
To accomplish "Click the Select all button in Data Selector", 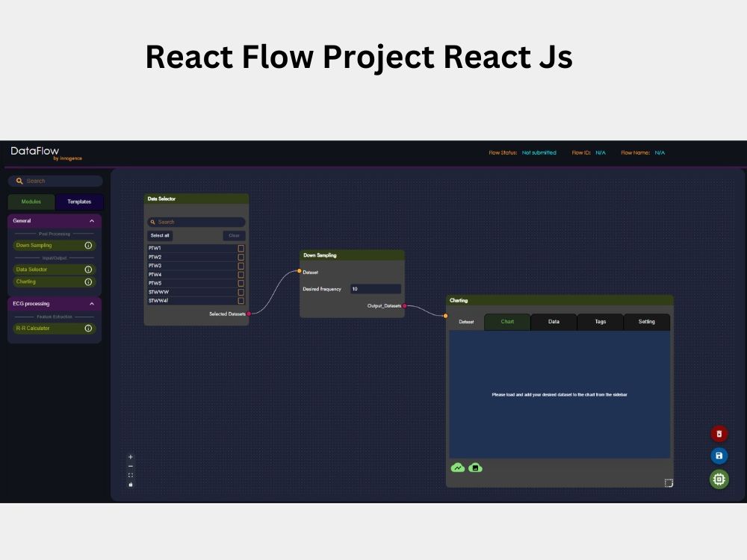I will 160,235.
